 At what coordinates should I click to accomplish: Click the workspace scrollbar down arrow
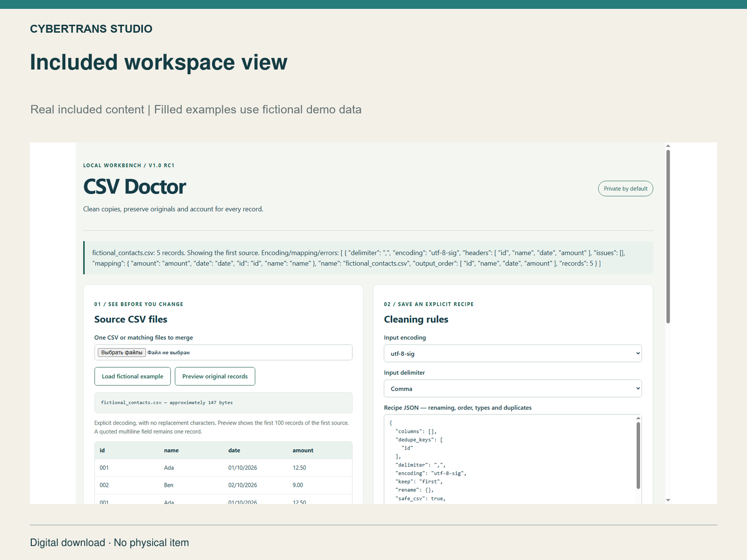click(668, 500)
